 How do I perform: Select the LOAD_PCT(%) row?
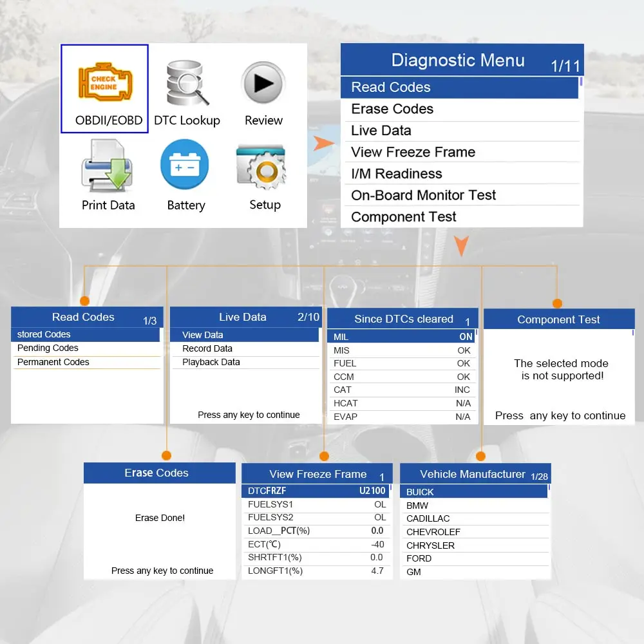click(317, 531)
